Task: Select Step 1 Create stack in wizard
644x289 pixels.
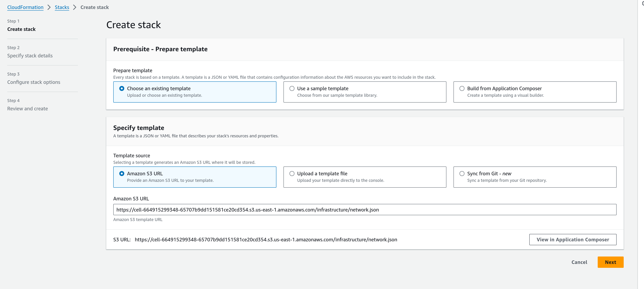Action: tap(21, 29)
